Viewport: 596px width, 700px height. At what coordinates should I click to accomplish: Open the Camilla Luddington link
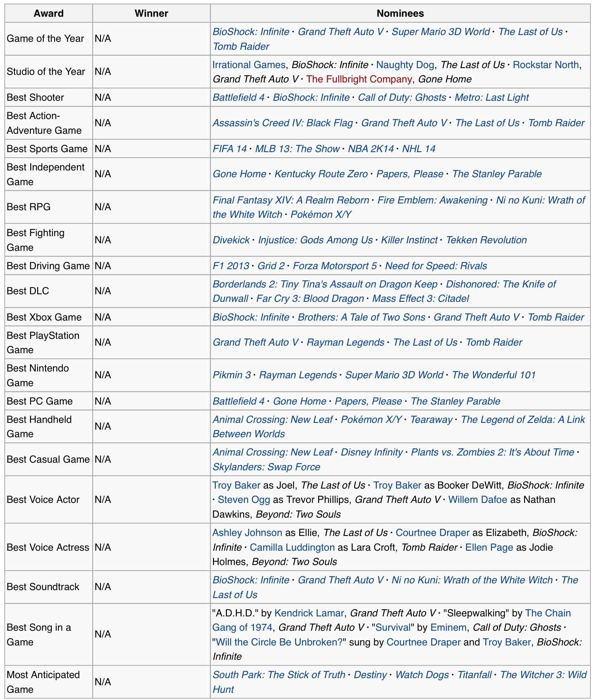(x=292, y=547)
